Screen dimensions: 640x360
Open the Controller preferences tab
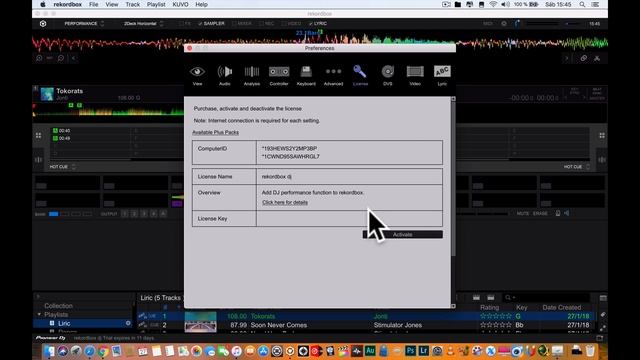[x=279, y=76]
